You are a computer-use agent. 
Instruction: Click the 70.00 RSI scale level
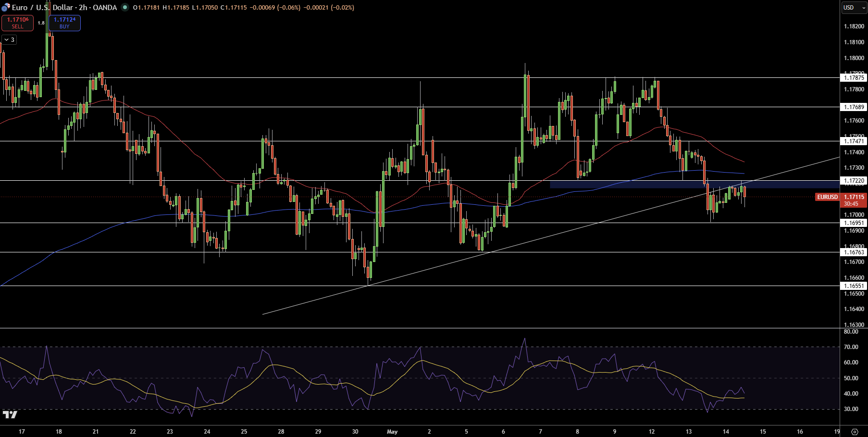(x=851, y=347)
